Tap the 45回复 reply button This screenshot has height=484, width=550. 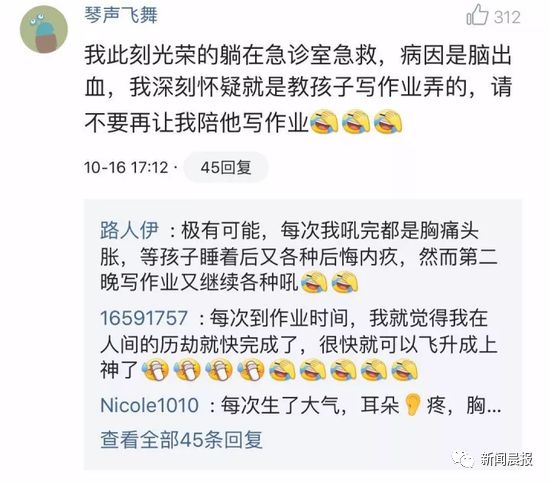coord(226,167)
